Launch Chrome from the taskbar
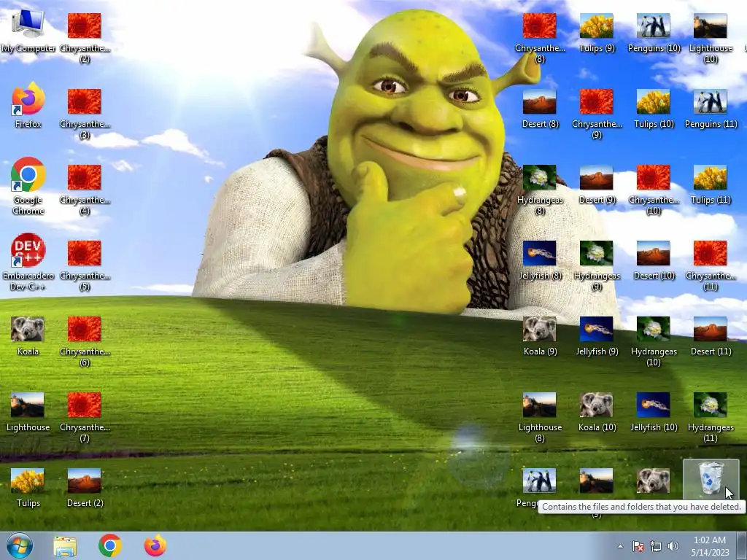 tap(110, 545)
